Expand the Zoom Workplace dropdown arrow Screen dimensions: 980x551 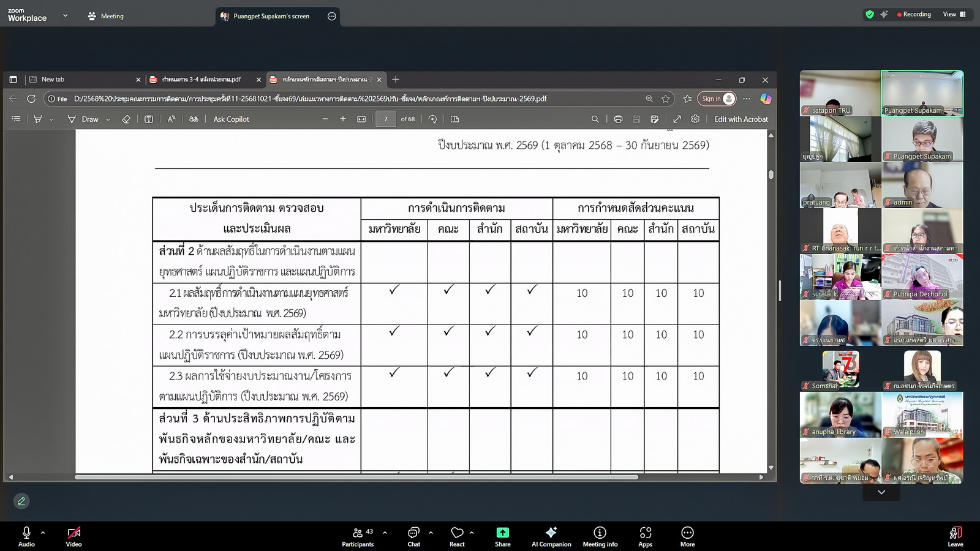pyautogui.click(x=65, y=16)
